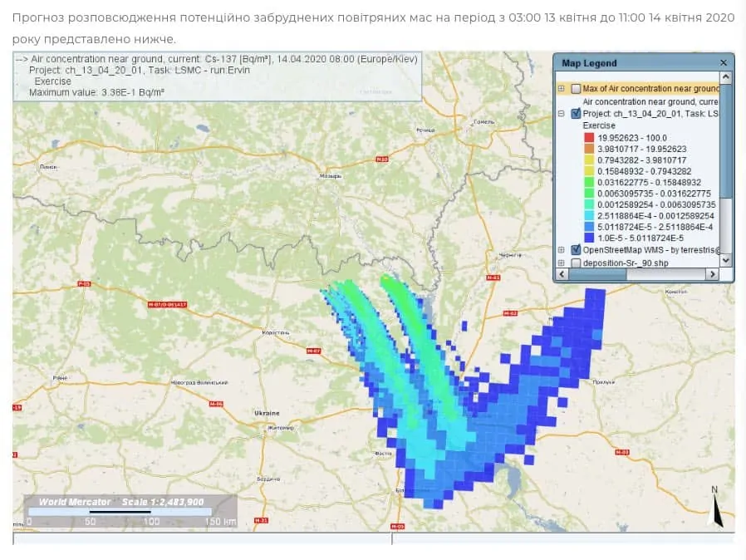Viewport: 746px width, 560px height.
Task: Click the World Mercator scale bar
Action: coord(130,511)
